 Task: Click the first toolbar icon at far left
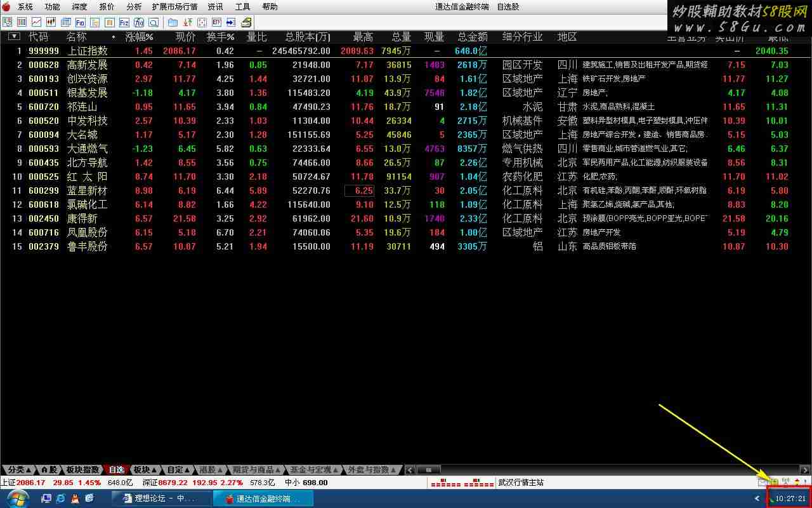coord(7,22)
